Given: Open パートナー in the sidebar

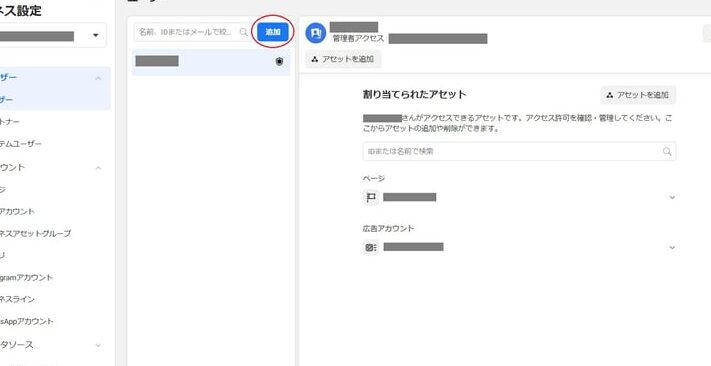Looking at the screenshot, I should pyautogui.click(x=10, y=122).
